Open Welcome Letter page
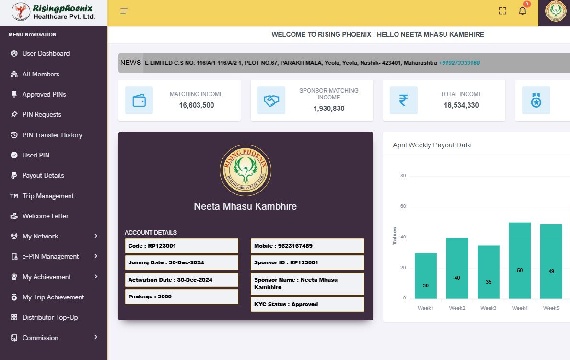This screenshot has height=360, width=570. (45, 216)
